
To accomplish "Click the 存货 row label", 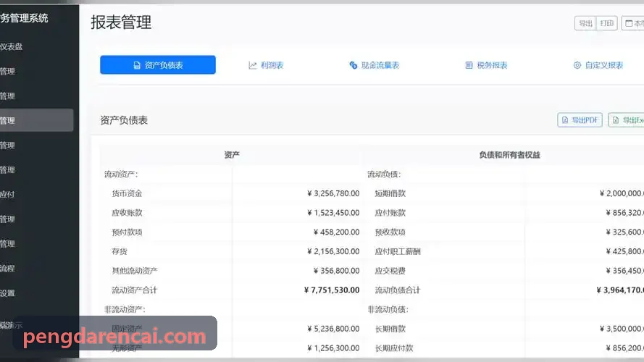I will 120,251.
